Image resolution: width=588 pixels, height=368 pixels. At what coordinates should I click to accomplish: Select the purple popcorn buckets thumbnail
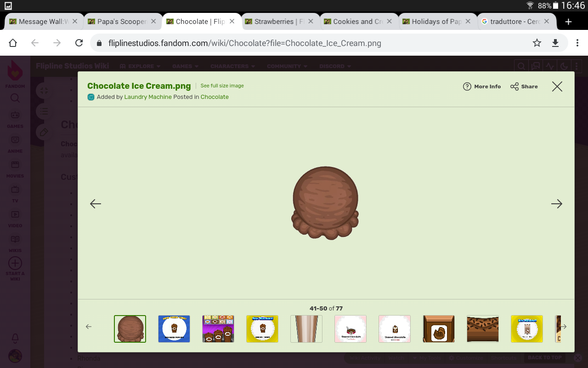pos(218,329)
